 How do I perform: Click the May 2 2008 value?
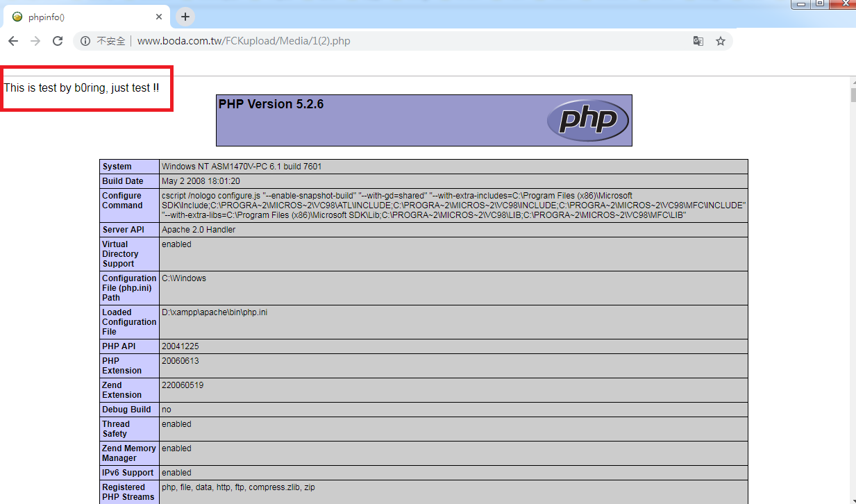pyautogui.click(x=201, y=181)
